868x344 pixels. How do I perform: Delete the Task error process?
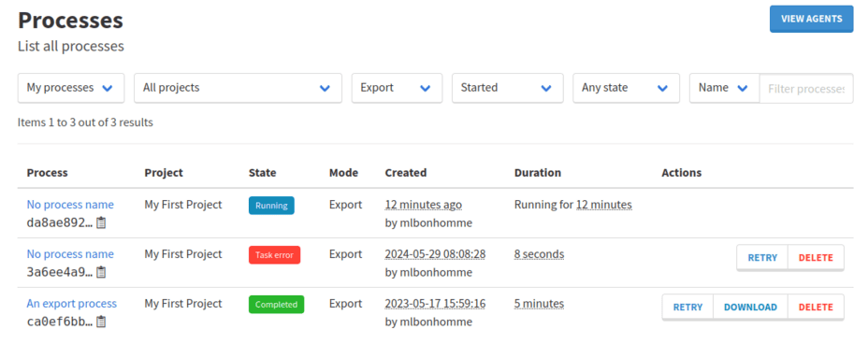[x=816, y=258]
